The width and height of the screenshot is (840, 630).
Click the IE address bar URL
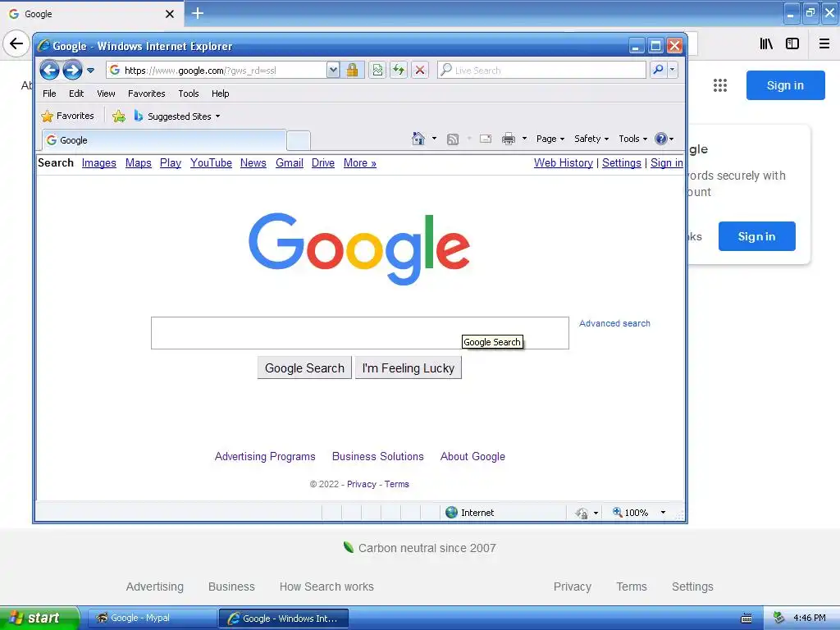coord(200,71)
